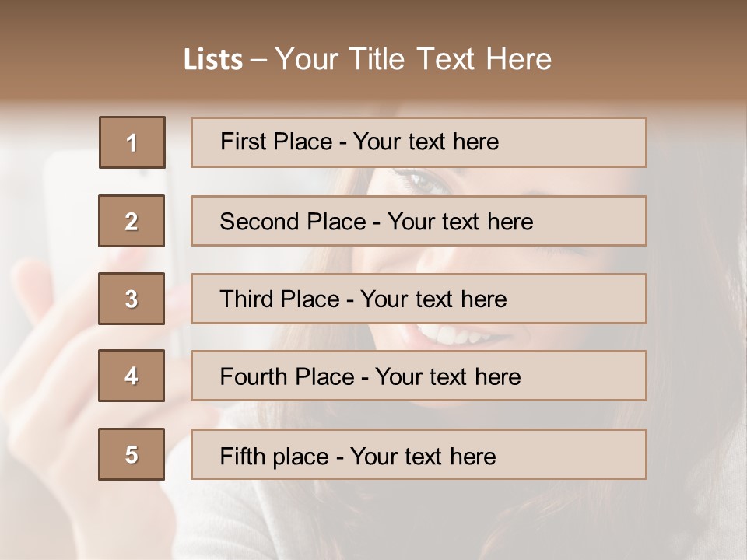Click the Fifth place text bar
The height and width of the screenshot is (560, 747).
tap(419, 454)
